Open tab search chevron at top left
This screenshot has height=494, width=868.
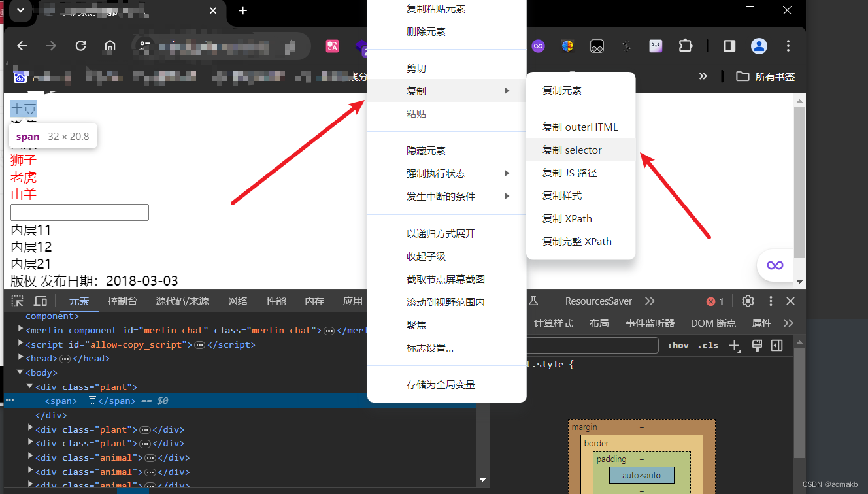(20, 10)
